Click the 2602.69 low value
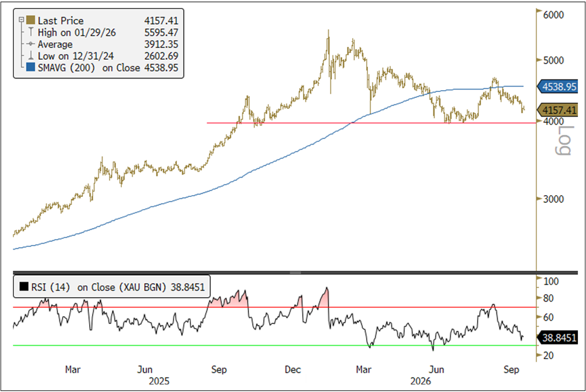 pos(161,56)
